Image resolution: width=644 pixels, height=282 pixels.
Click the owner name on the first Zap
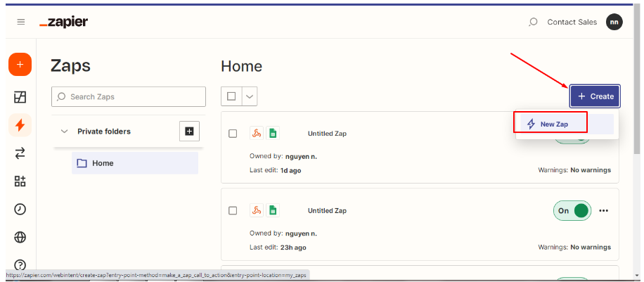point(301,156)
